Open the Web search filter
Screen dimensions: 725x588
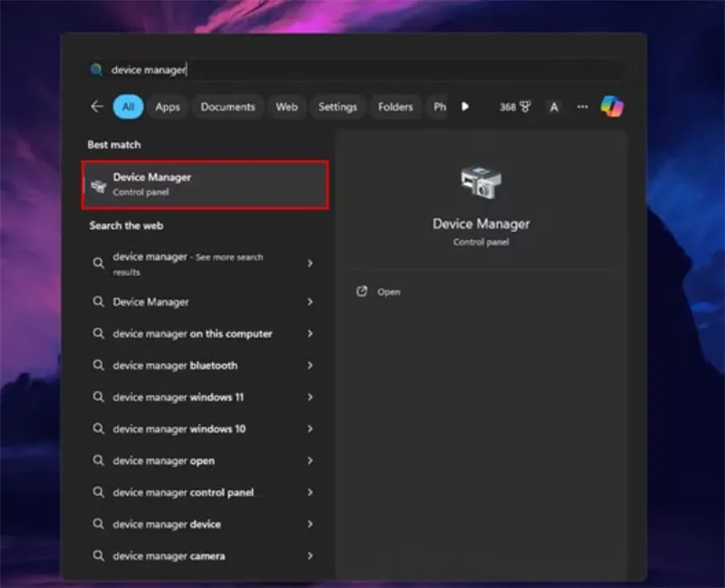(286, 107)
